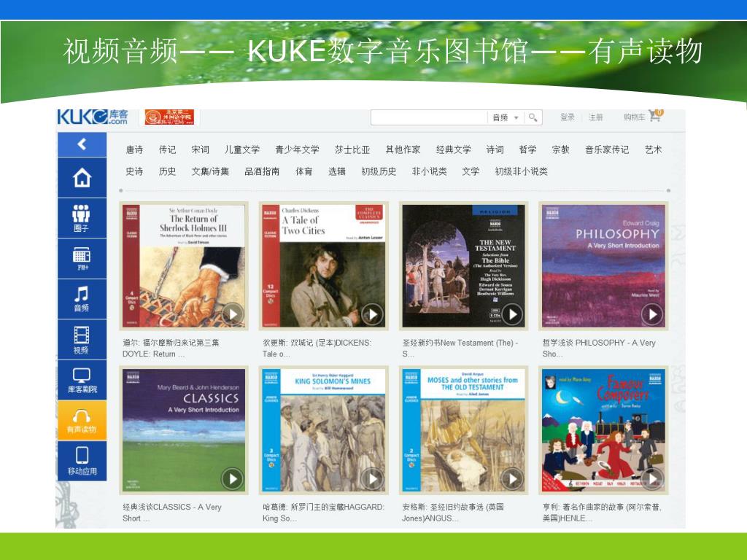Select the 宗教 category

(x=561, y=149)
